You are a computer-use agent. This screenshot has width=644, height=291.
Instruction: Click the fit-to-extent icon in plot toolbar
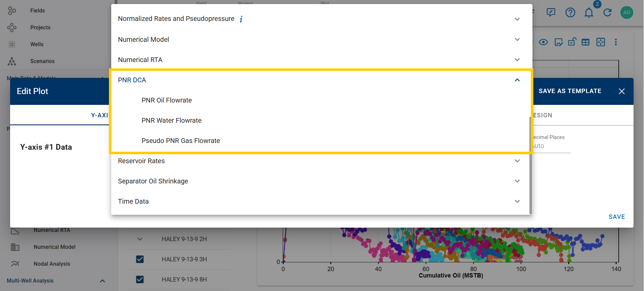pos(601,42)
